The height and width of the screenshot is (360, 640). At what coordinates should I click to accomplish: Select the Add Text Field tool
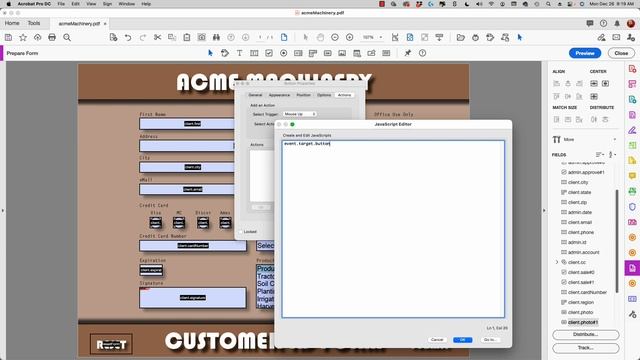(254, 53)
